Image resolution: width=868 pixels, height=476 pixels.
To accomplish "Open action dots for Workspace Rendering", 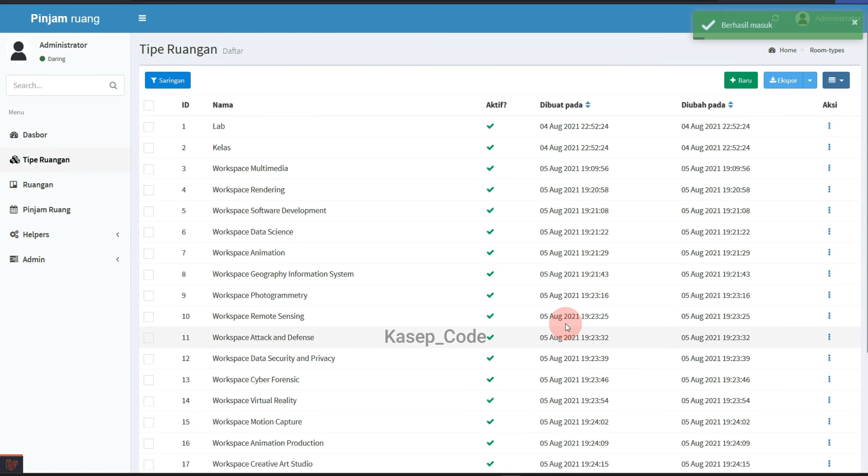I will [829, 189].
